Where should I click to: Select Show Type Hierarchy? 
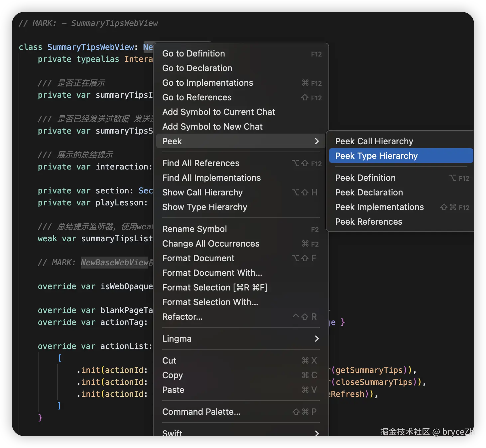[204, 207]
